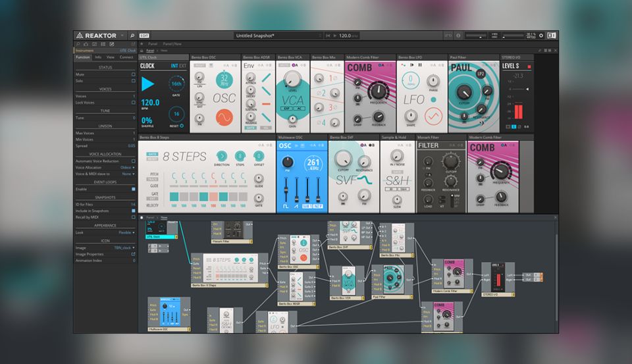Enable the Solo checkbox

[134, 81]
